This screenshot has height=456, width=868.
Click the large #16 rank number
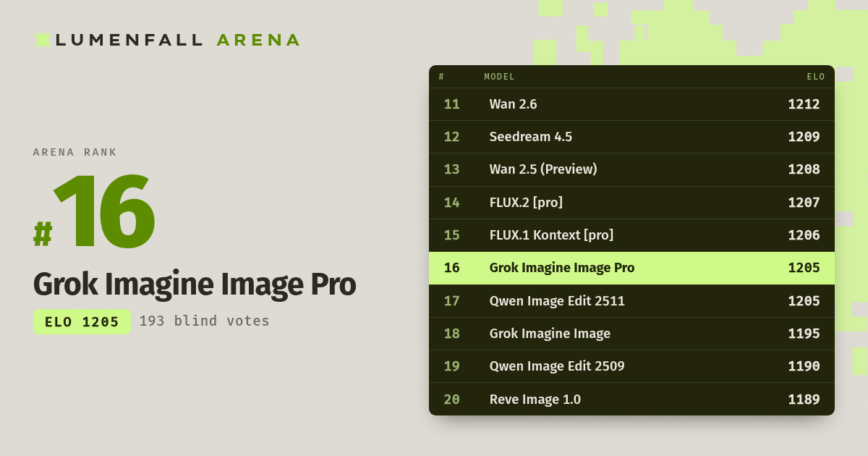[94, 213]
